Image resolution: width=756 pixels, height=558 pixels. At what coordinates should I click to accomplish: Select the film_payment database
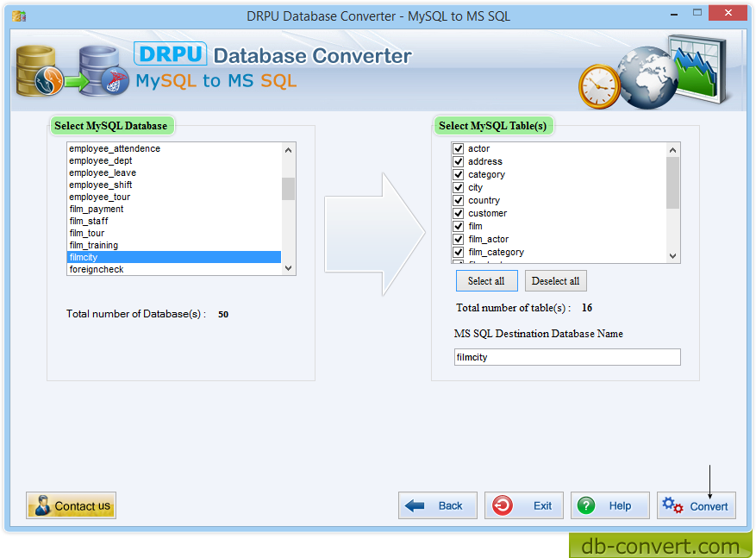point(173,209)
